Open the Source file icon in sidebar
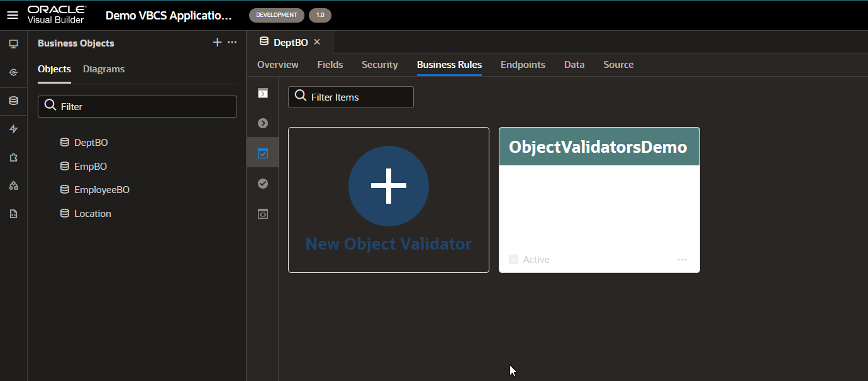 pos(13,214)
